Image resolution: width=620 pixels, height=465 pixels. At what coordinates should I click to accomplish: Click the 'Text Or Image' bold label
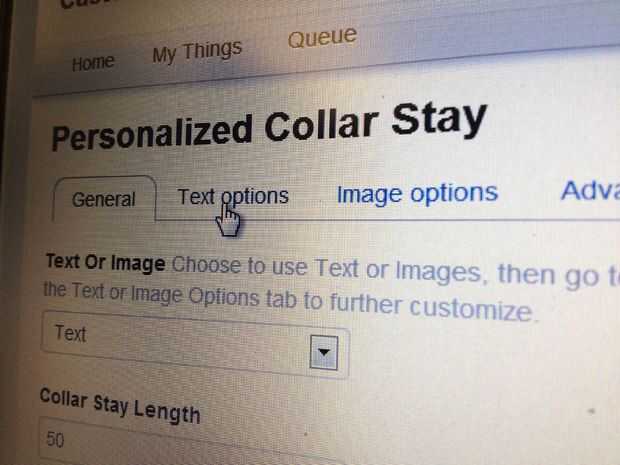(x=106, y=263)
